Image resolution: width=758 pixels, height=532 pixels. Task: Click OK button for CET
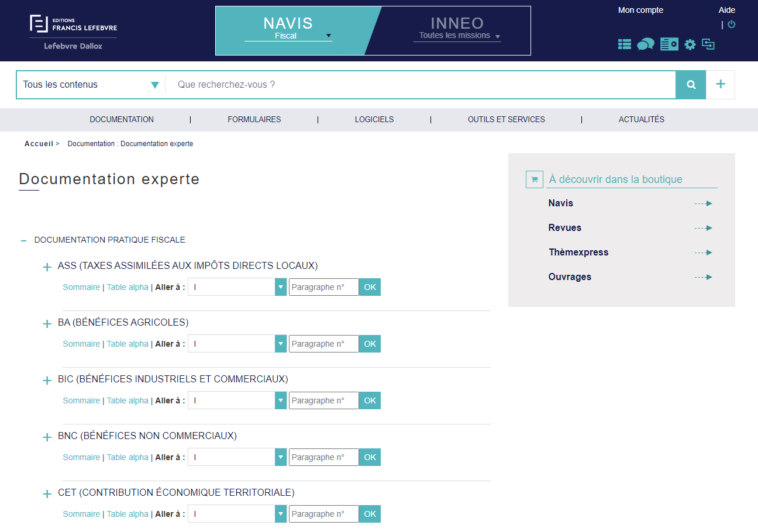click(370, 514)
